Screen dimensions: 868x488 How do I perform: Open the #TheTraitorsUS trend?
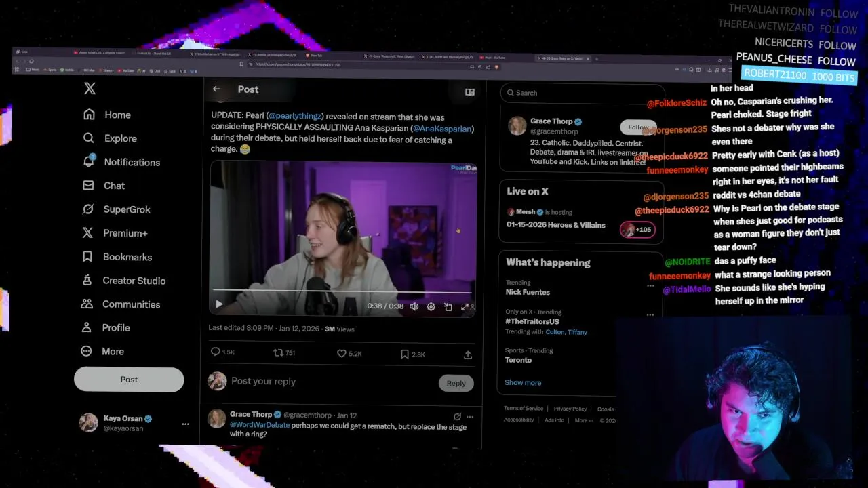[532, 321]
